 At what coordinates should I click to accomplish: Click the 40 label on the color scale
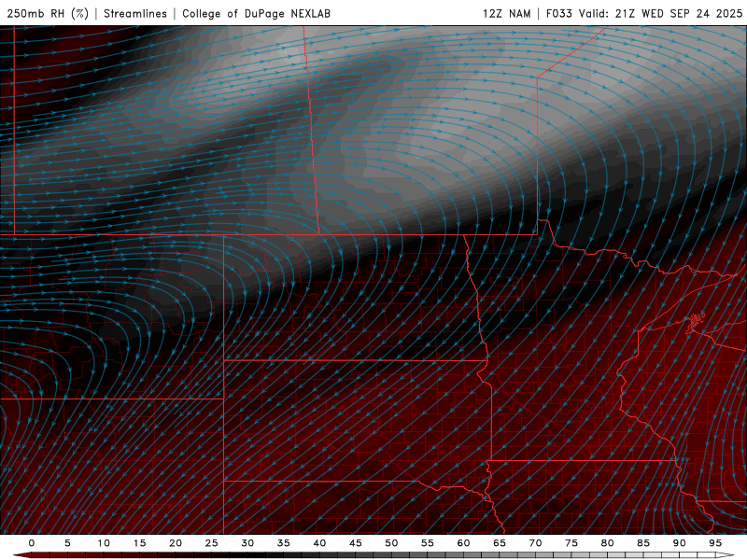pos(319,543)
